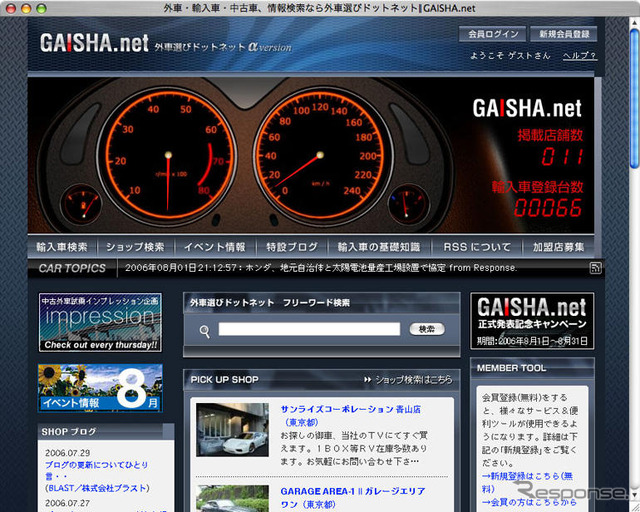The width and height of the screenshot is (640, 512).
Task: Go to the 特設ブログ menu item
Action: pyautogui.click(x=291, y=247)
